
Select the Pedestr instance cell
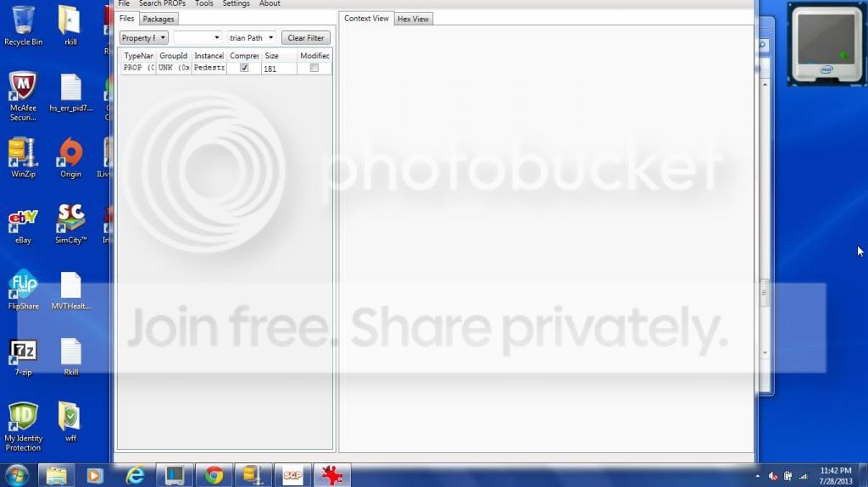tap(209, 68)
